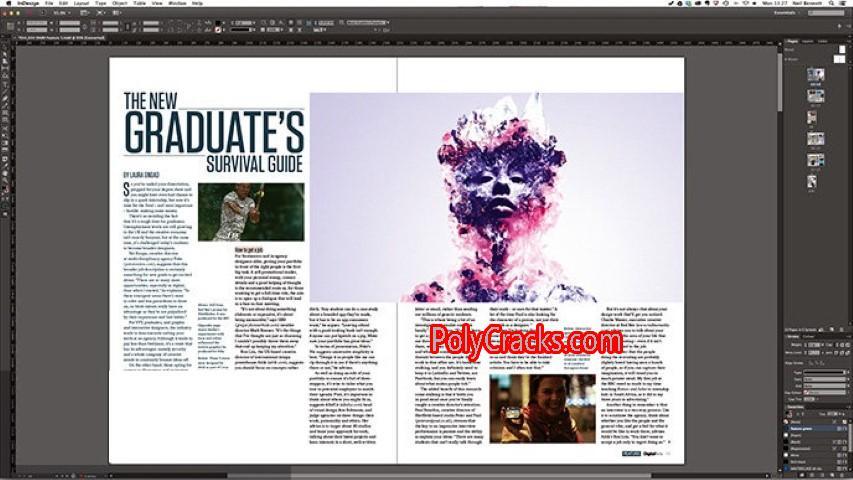
Task: Select the Bevel Join stroke option
Action: coord(848,353)
